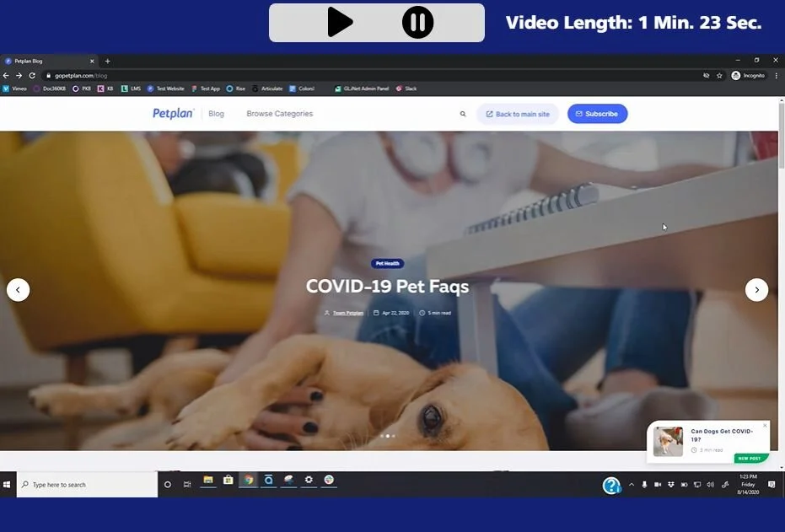The width and height of the screenshot is (785, 532).
Task: Select the second carousel dot
Action: pyautogui.click(x=388, y=436)
